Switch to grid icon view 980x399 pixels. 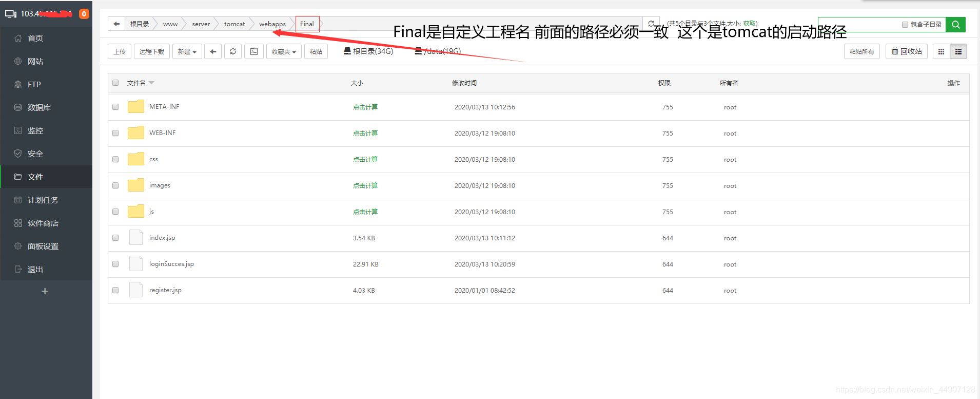(941, 51)
